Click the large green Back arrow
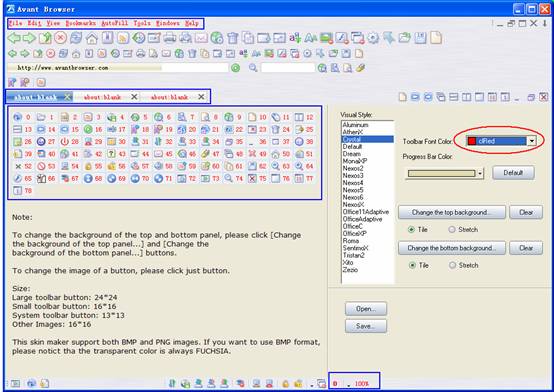 pos(14,38)
